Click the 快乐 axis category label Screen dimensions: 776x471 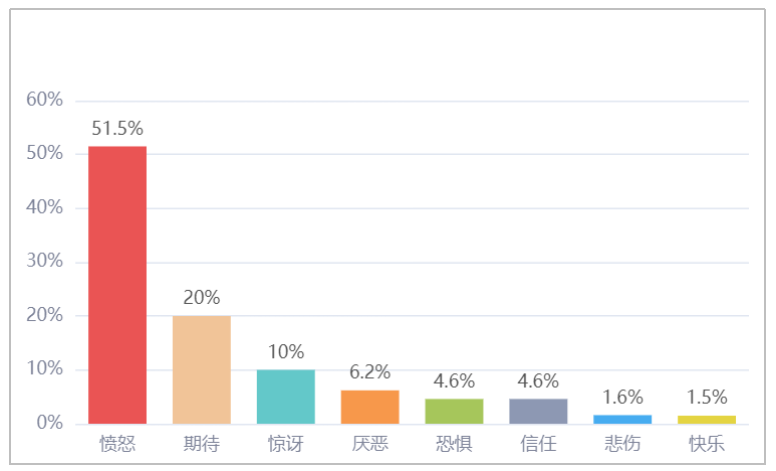[706, 444]
